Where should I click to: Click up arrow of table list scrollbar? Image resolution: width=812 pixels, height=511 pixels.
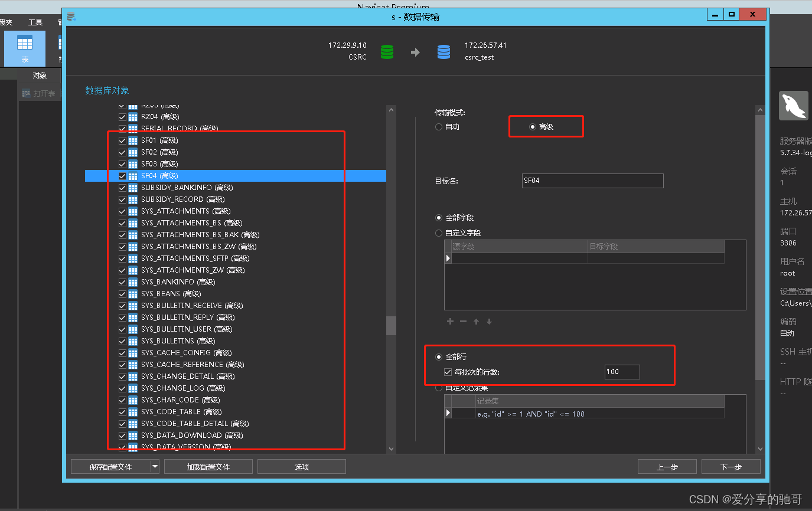[391, 110]
